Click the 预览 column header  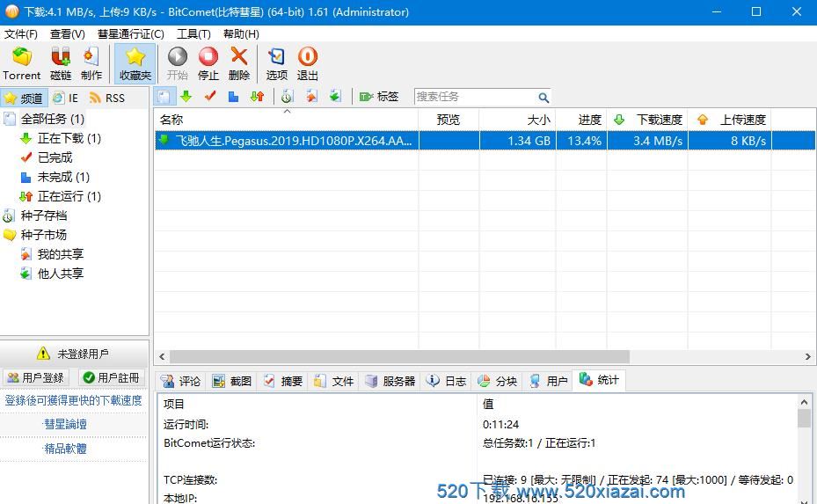click(x=449, y=120)
